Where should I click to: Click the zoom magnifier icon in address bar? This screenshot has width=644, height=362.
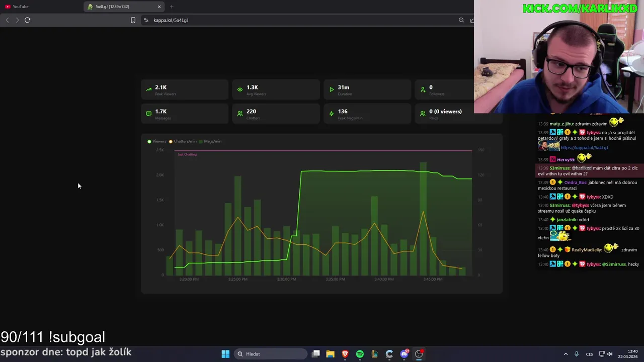(461, 20)
